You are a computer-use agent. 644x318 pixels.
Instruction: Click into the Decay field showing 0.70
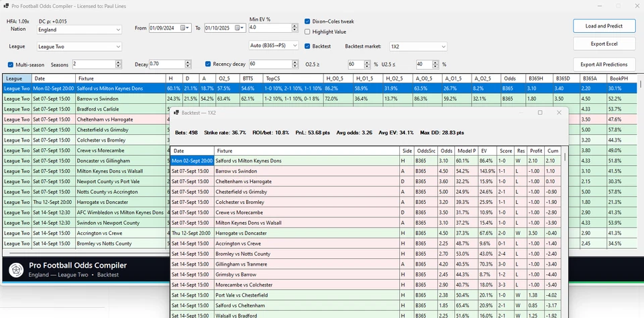(x=167, y=64)
